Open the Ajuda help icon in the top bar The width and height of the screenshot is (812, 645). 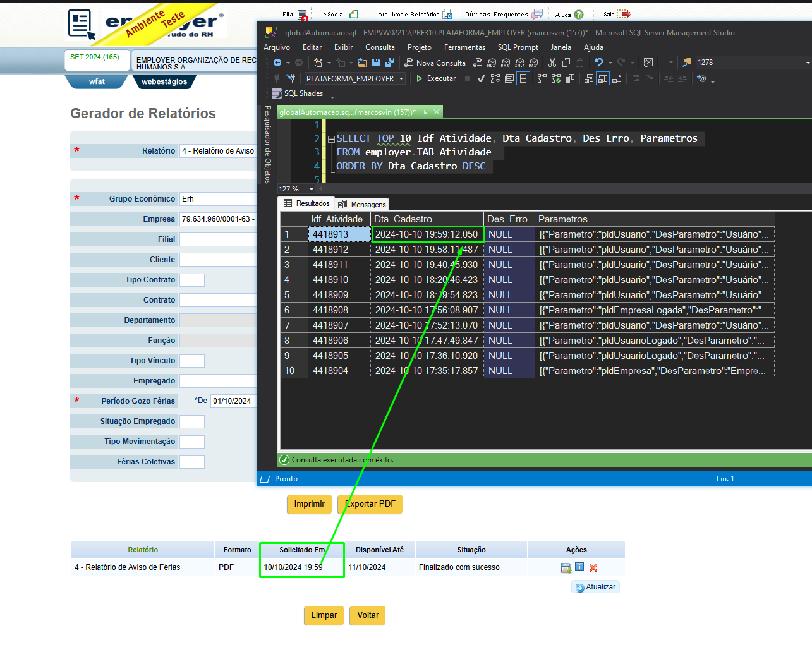click(x=579, y=15)
